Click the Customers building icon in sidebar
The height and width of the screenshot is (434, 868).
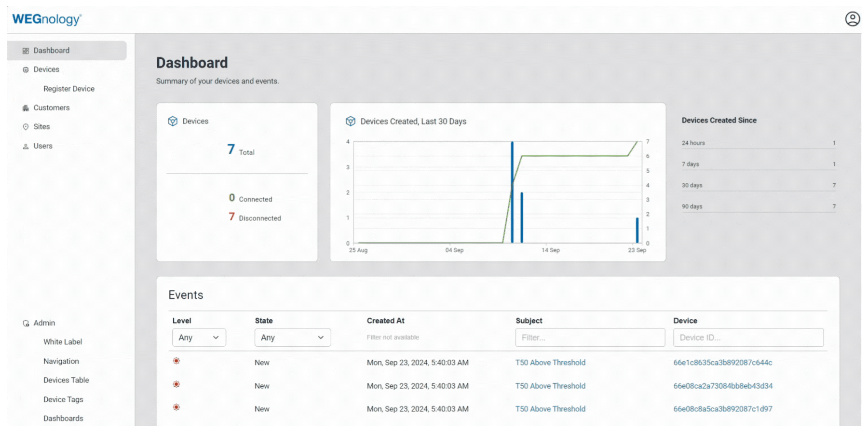coord(26,108)
